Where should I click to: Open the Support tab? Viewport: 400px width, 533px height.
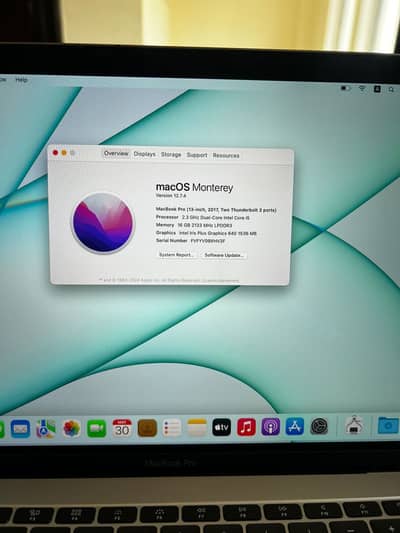pos(197,155)
